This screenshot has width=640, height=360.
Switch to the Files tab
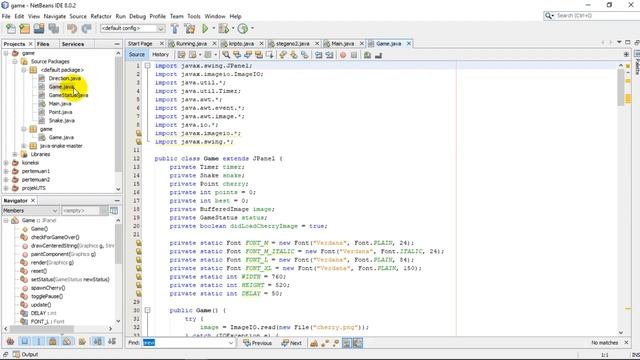coord(43,44)
